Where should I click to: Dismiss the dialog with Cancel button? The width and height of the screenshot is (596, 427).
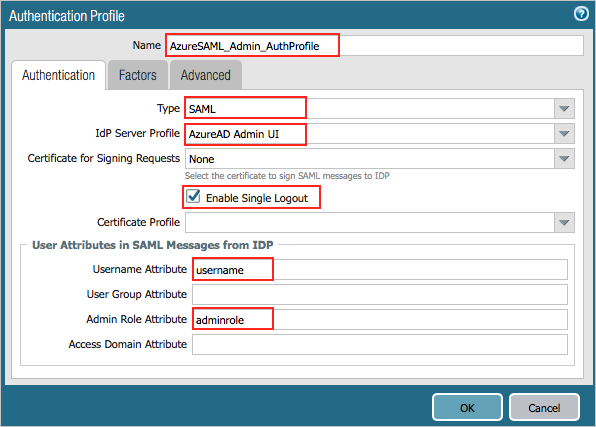coord(544,408)
